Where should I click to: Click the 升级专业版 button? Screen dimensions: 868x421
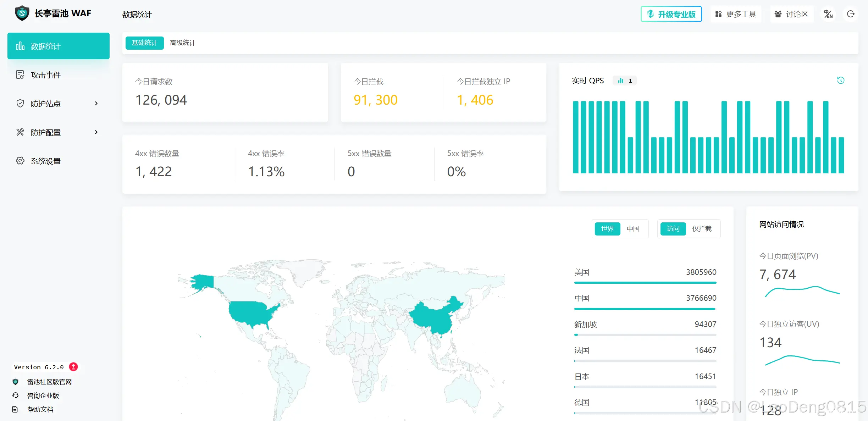(x=671, y=14)
